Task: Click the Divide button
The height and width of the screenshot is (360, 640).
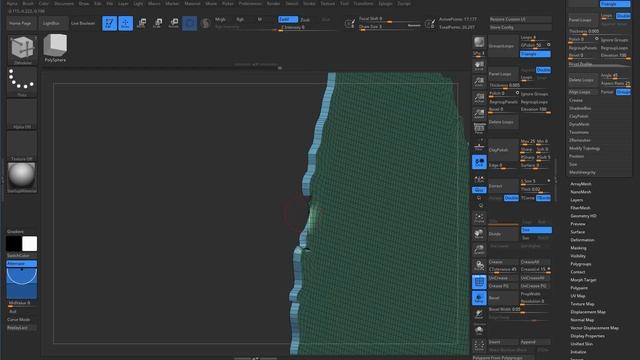Action: [503, 234]
